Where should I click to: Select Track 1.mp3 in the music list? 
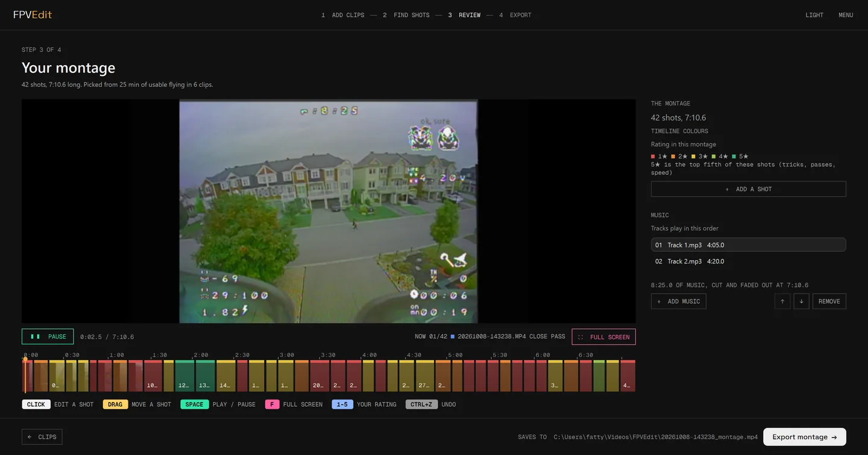point(748,245)
